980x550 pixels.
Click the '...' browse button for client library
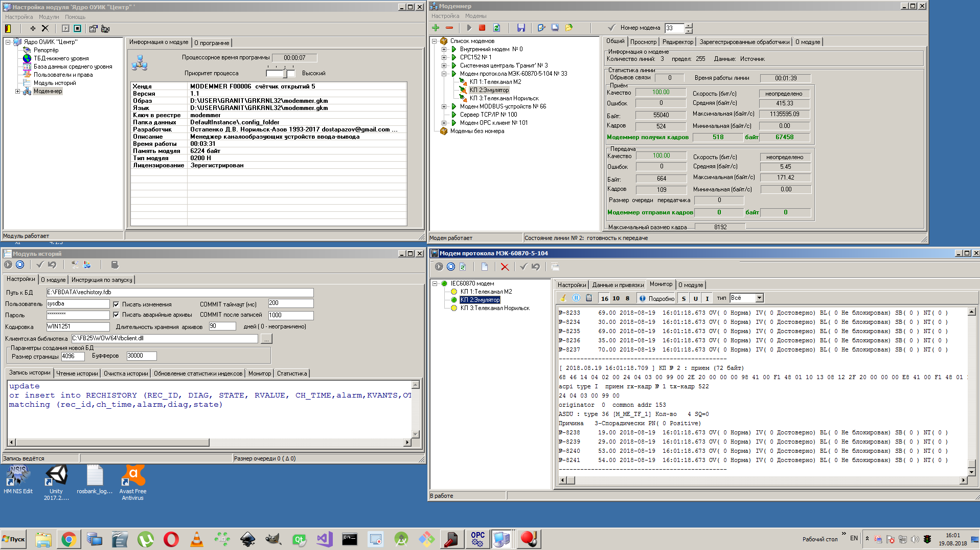point(266,339)
